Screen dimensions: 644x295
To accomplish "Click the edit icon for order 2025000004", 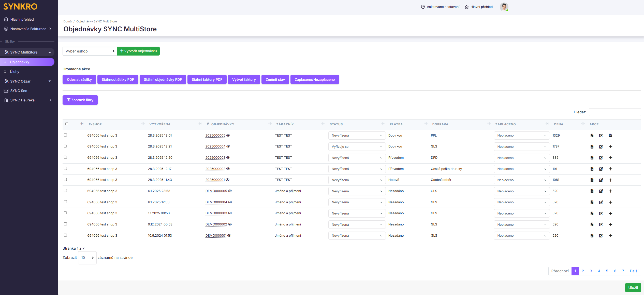I will pos(601,147).
